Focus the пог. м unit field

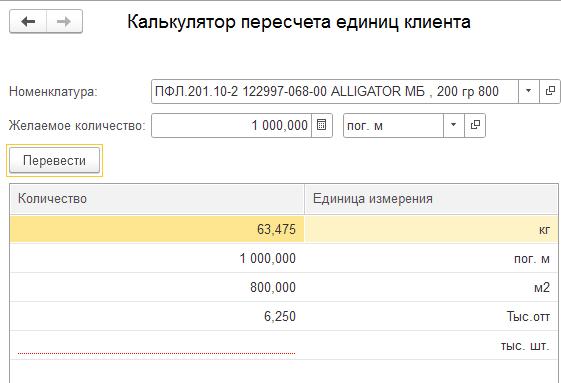click(393, 125)
